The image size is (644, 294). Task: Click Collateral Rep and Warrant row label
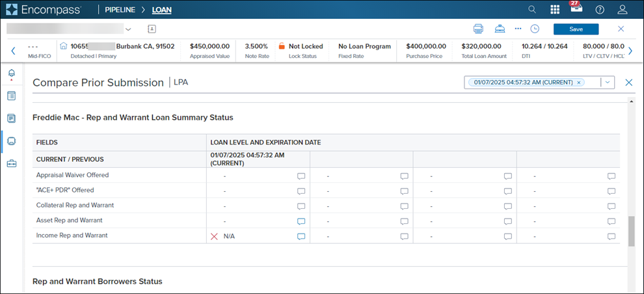75,205
